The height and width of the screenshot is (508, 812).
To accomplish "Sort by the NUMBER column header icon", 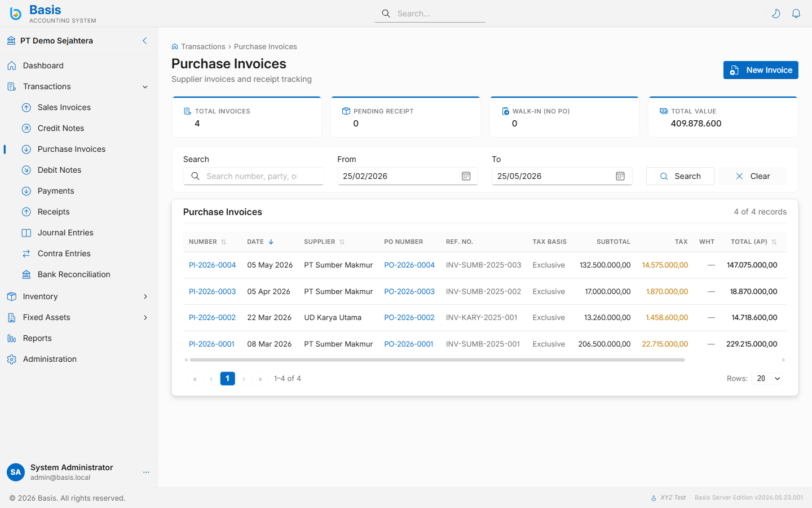I will (223, 242).
